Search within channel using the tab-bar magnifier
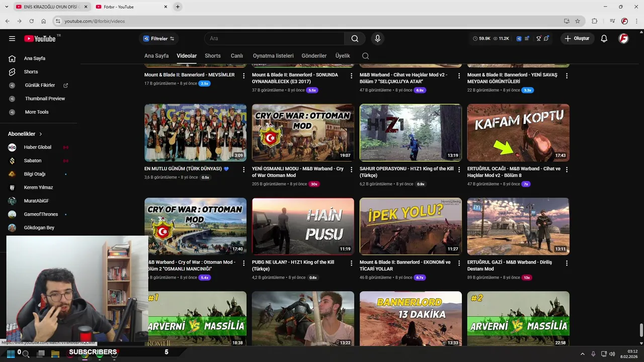The width and height of the screenshot is (644, 362). coord(365,56)
